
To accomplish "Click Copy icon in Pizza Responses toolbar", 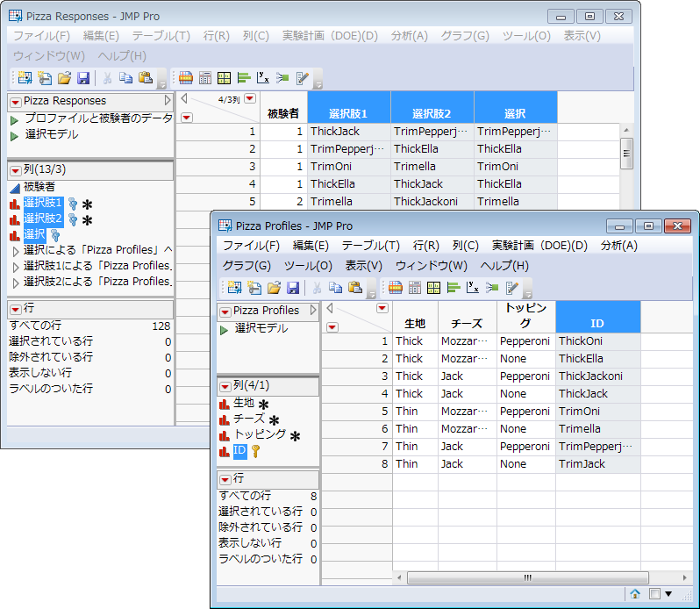I will tap(126, 78).
